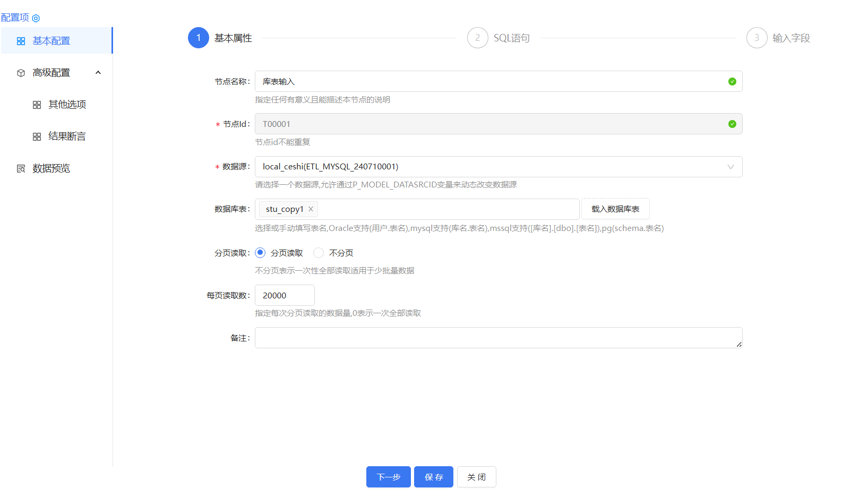Screen dimensions: 868x497
Task: Click the grid icon of 结果断言
Action: tap(37, 137)
